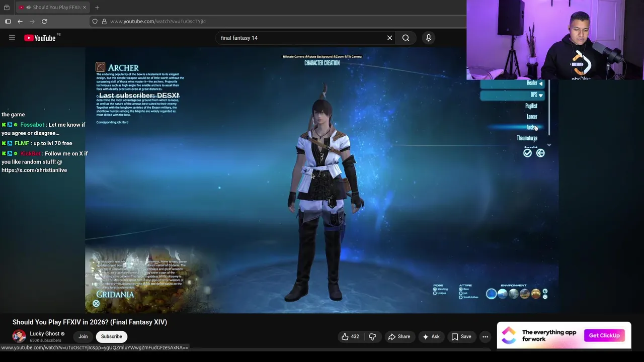Share the video
This screenshot has height=362, width=644.
(398, 336)
